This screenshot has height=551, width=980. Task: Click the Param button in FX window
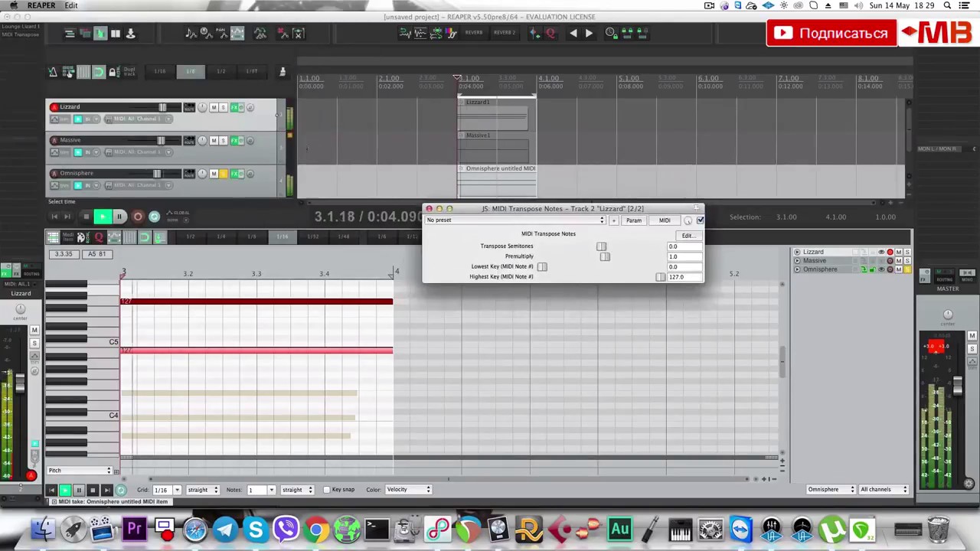coord(634,220)
